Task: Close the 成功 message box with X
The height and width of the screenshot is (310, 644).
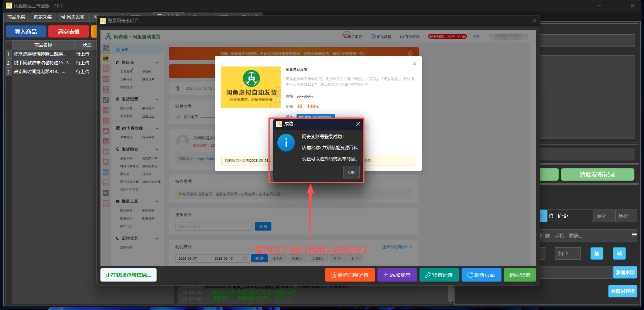Action: [x=358, y=124]
